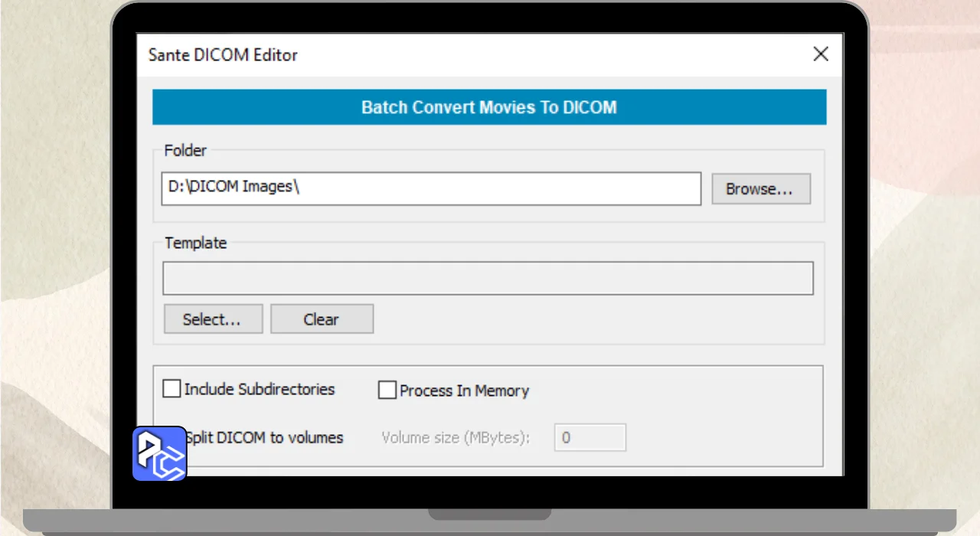Close the Sante DICOM Editor dialog
This screenshot has width=980, height=536.
click(821, 54)
